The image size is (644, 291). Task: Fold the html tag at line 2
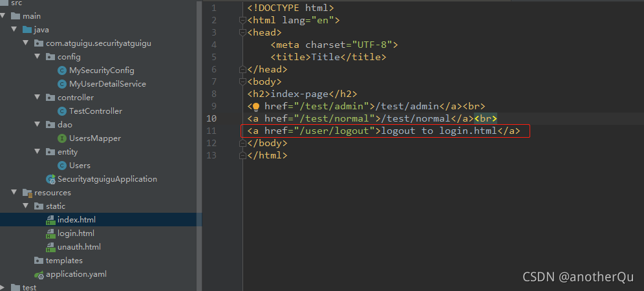[x=242, y=20]
